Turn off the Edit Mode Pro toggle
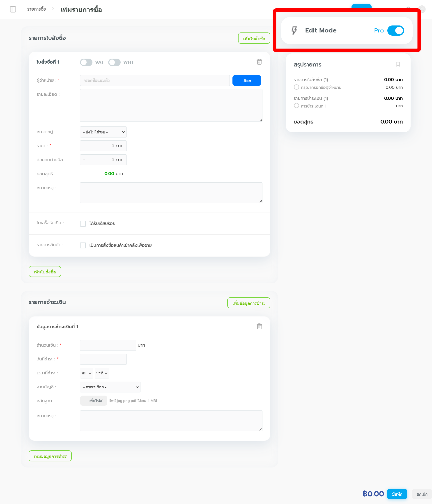 (395, 31)
